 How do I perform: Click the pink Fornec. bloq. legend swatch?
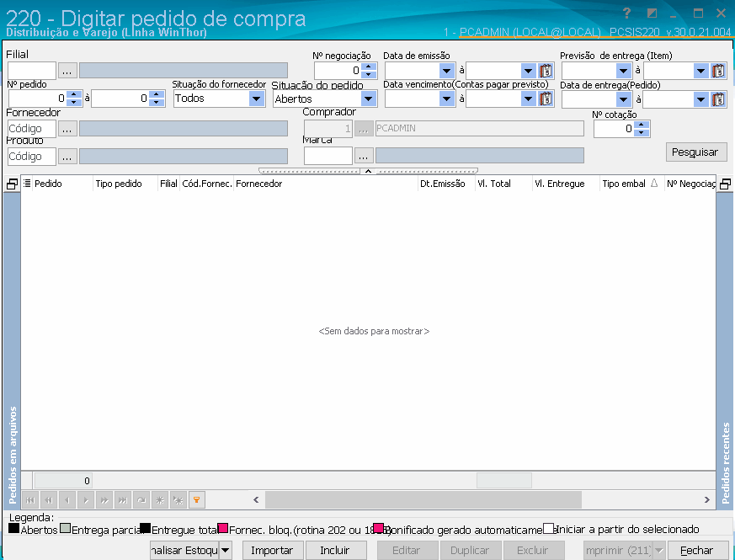pyautogui.click(x=223, y=529)
